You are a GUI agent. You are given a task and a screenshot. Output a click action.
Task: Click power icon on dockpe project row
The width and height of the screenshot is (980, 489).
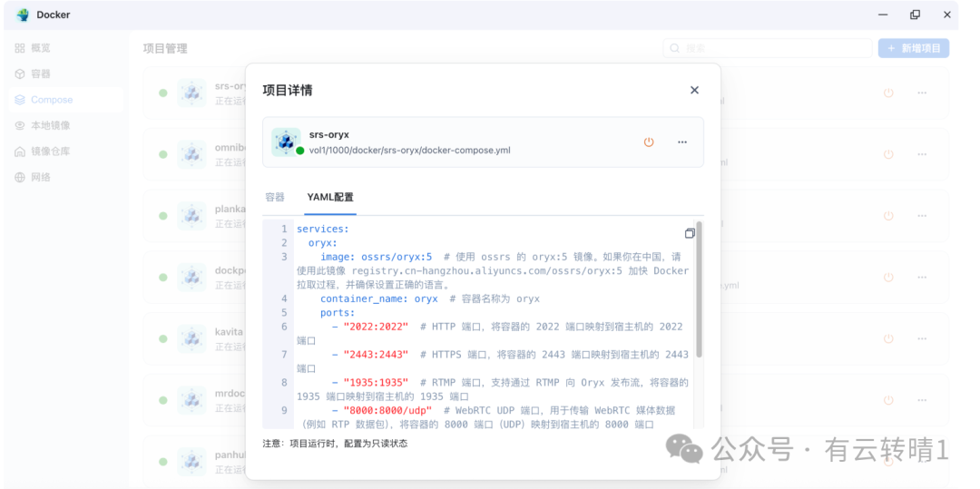(x=888, y=277)
